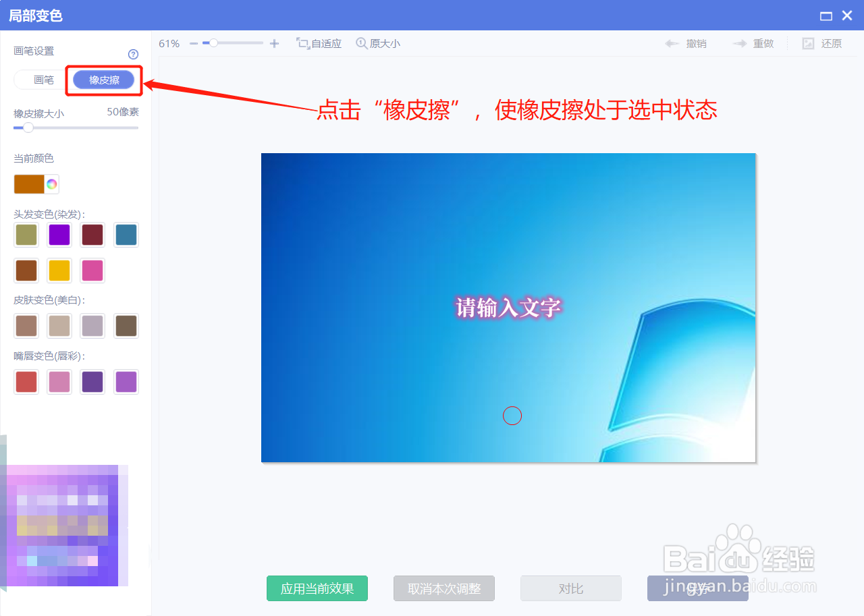Zoom out using the minus icon
This screenshot has width=864, height=616.
(193, 43)
